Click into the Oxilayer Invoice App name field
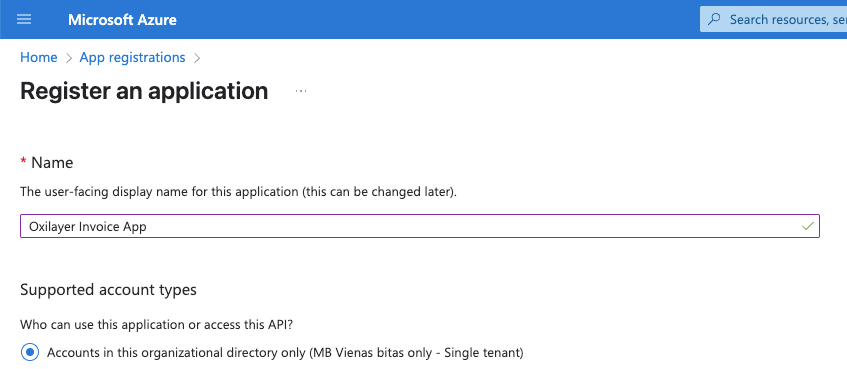 420,226
